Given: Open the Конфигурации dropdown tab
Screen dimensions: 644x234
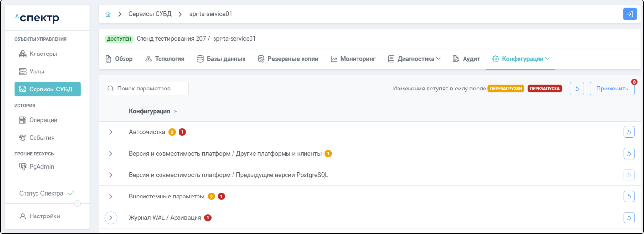Looking at the screenshot, I should [520, 59].
